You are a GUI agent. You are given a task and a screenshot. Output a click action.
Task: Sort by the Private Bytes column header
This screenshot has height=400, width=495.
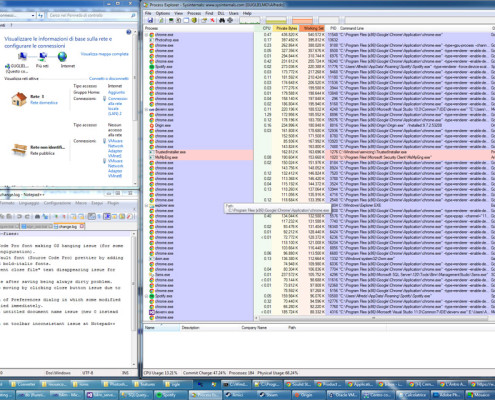click(286, 28)
